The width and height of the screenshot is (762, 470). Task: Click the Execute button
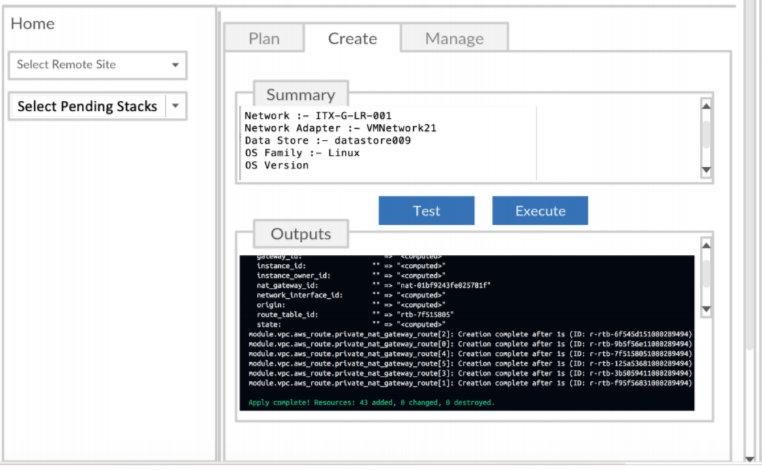click(x=540, y=210)
